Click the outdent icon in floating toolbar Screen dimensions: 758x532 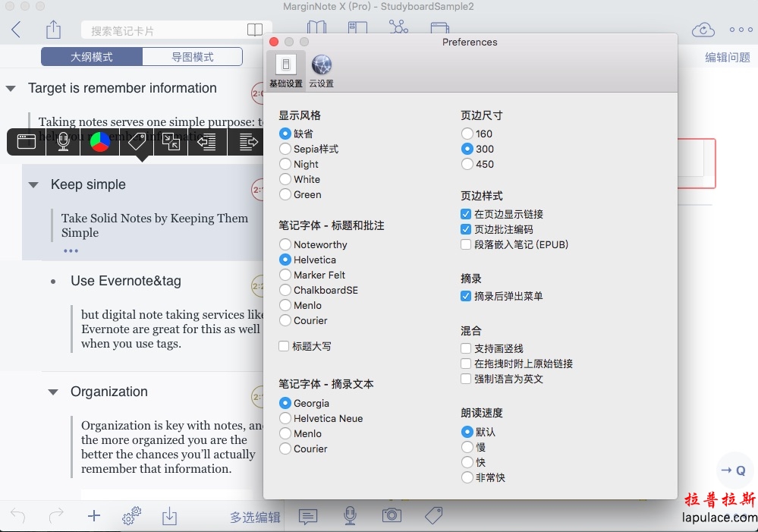[x=206, y=142]
